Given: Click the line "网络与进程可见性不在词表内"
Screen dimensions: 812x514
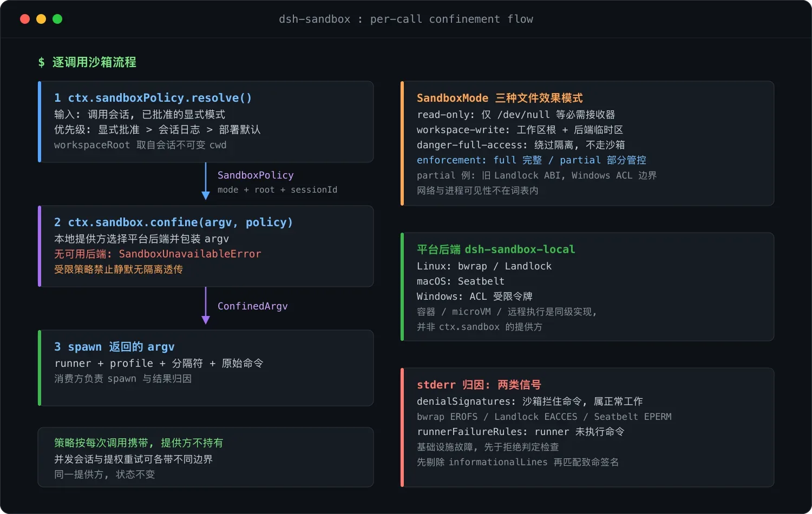Looking at the screenshot, I should tap(477, 190).
